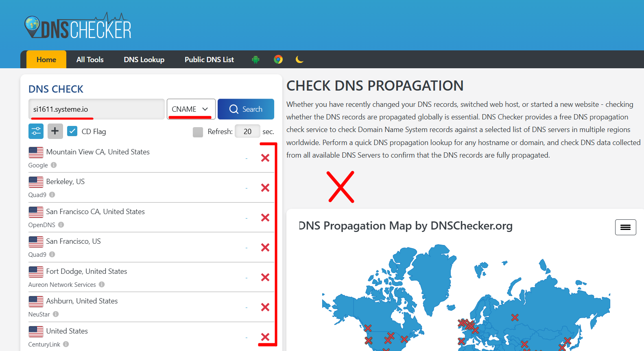This screenshot has height=351, width=644.
Task: Click info icon next to NeuStar
Action: [x=56, y=314]
